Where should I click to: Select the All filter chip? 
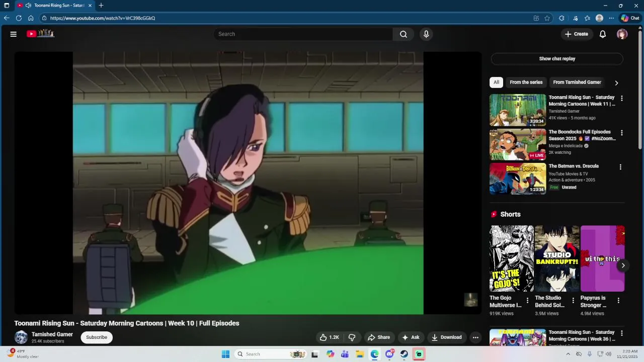pyautogui.click(x=496, y=82)
